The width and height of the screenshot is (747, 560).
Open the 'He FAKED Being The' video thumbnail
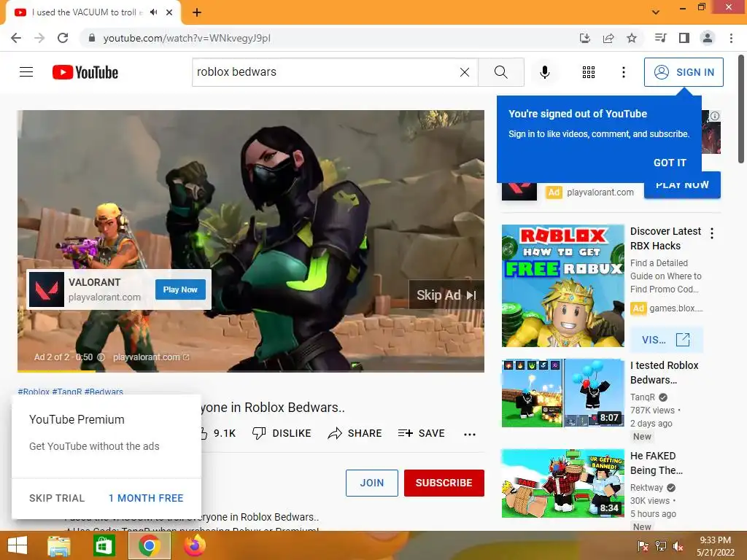(x=562, y=483)
